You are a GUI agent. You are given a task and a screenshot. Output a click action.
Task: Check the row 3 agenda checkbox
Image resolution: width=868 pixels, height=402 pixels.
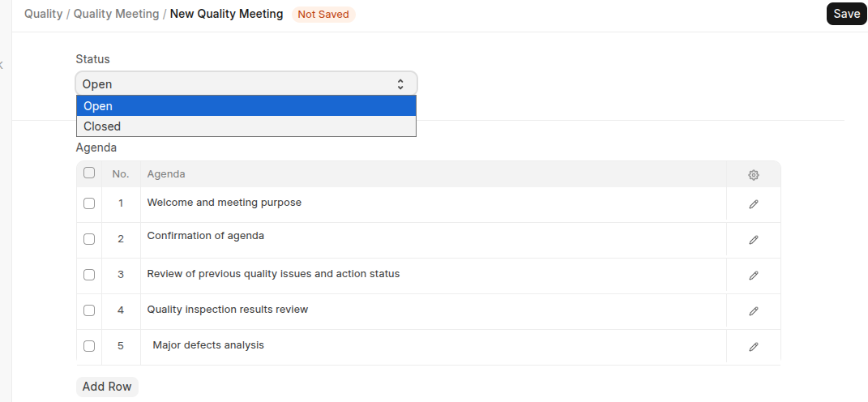click(x=89, y=275)
